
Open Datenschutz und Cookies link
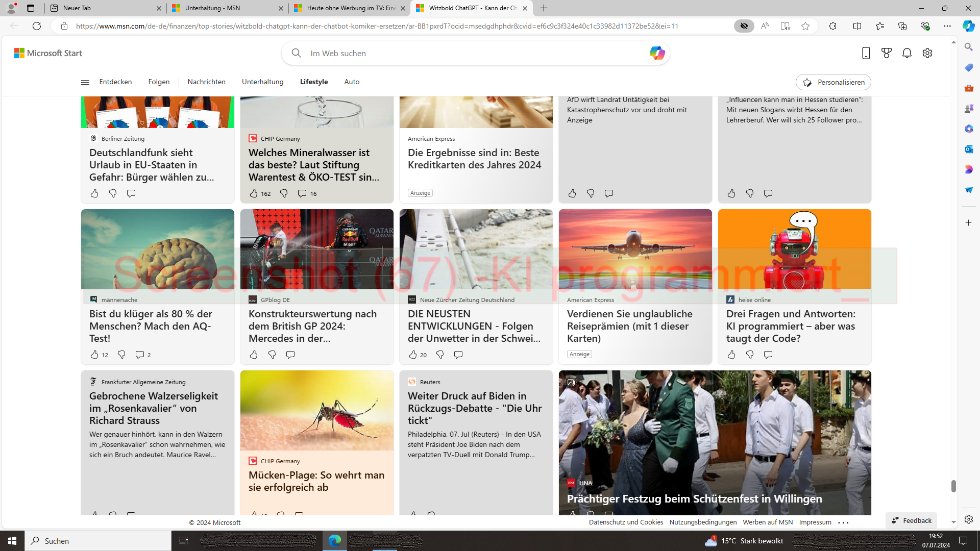tap(626, 522)
